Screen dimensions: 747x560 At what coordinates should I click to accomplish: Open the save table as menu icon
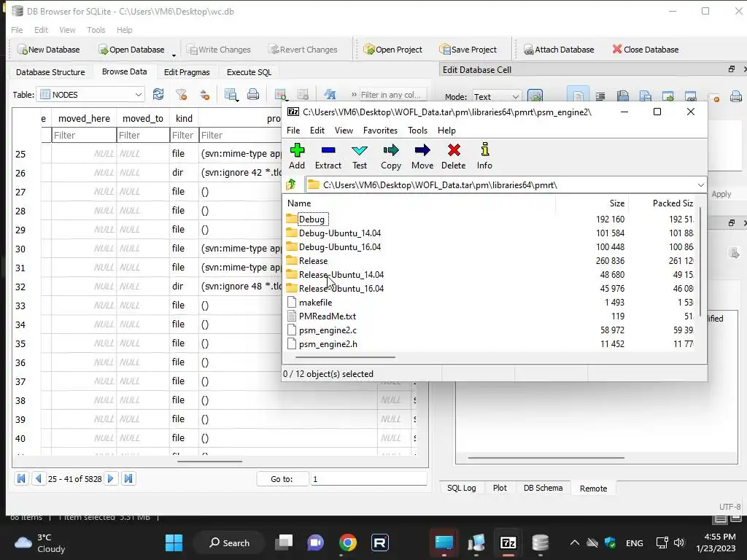pyautogui.click(x=231, y=94)
